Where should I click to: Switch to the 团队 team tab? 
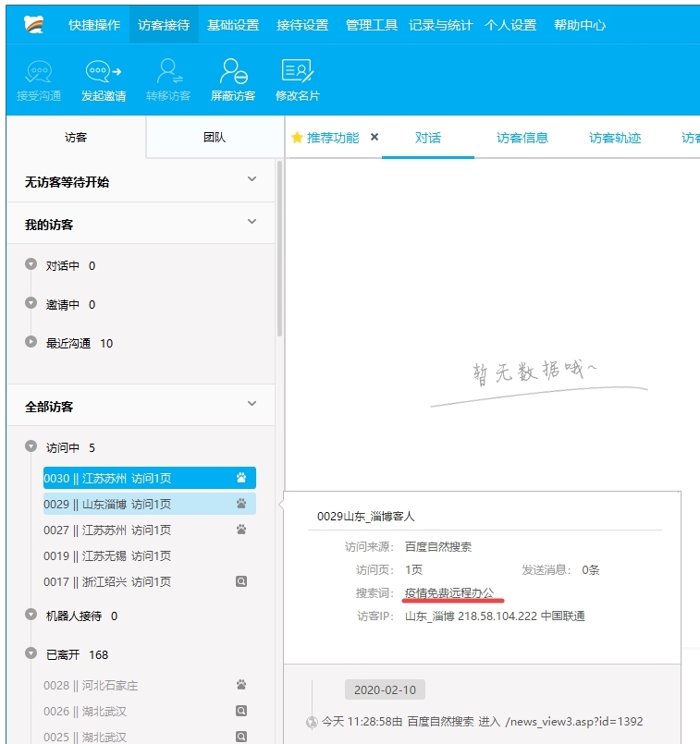(x=214, y=138)
